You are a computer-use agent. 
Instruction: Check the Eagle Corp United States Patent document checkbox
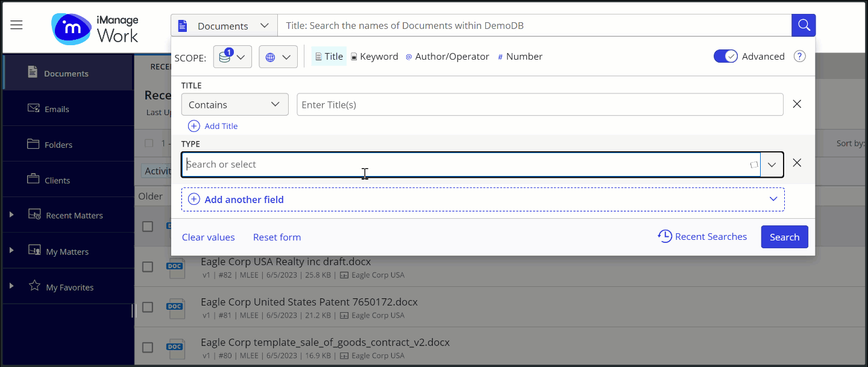(148, 308)
